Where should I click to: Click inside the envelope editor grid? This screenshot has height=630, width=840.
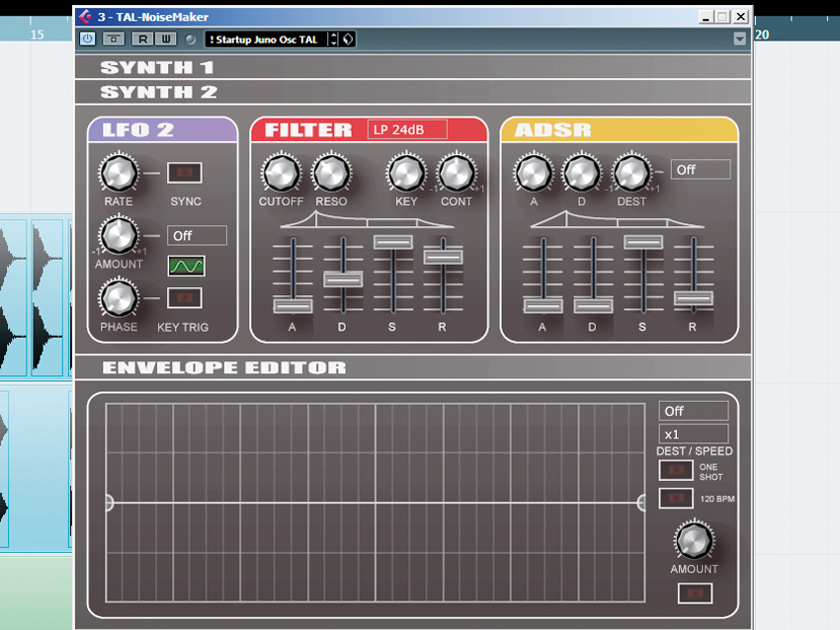[x=375, y=503]
